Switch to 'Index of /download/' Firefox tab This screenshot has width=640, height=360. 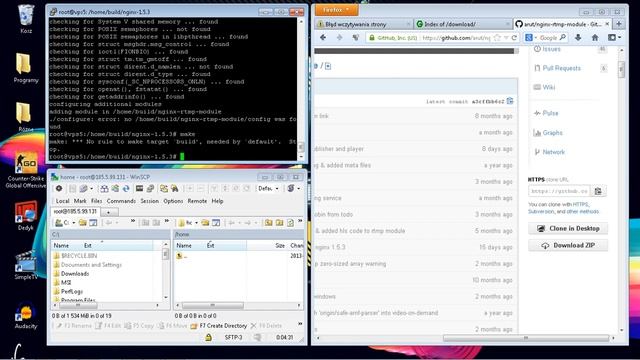pyautogui.click(x=462, y=24)
